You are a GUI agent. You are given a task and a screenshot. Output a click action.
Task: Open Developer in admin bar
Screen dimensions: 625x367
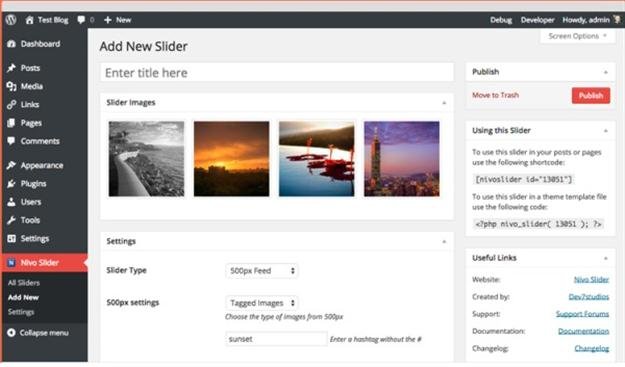[537, 20]
